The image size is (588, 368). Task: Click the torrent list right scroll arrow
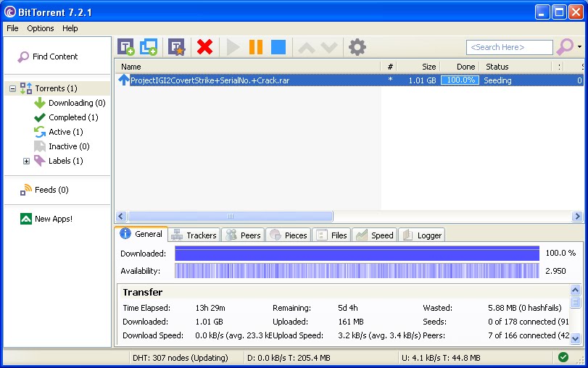[x=577, y=216]
